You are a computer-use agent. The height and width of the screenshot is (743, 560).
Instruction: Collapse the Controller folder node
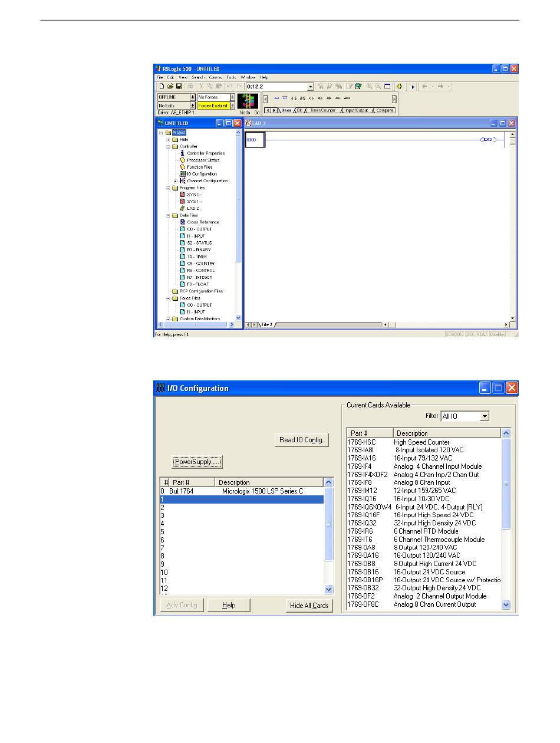pyautogui.click(x=168, y=146)
